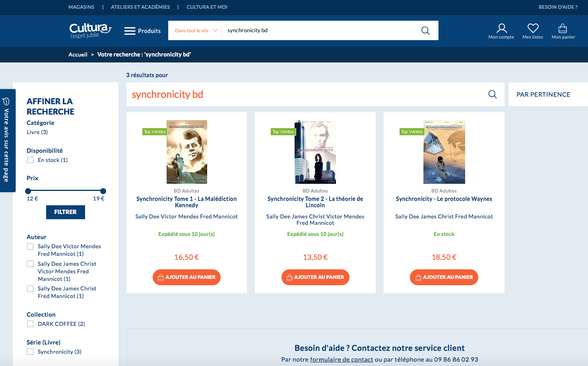
Task: Check Sally Dee James Christ Victor Mendes filter
Action: 30,264
